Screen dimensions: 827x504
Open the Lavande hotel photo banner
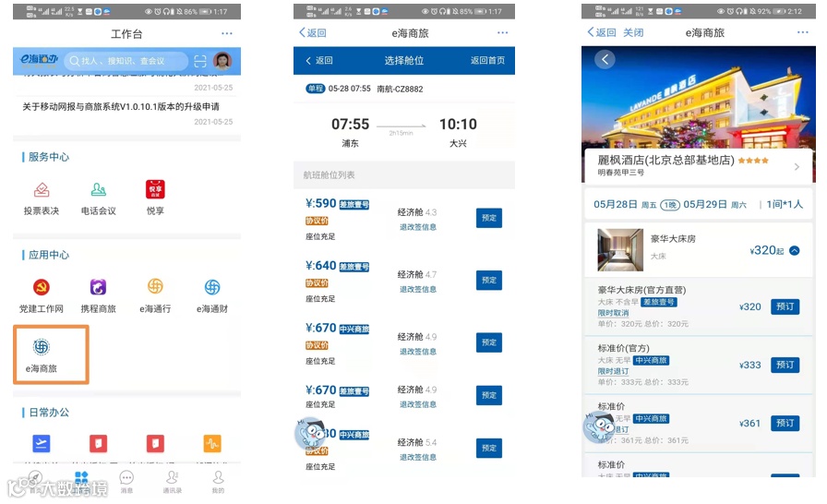699,98
